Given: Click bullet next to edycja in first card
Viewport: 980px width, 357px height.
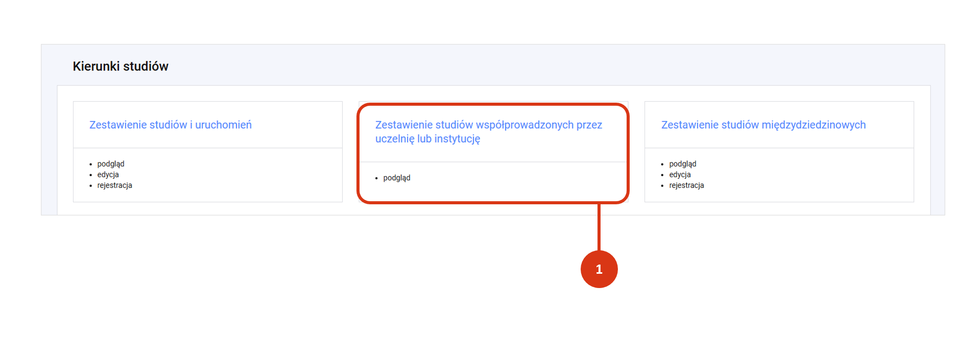Looking at the screenshot, I should (91, 175).
